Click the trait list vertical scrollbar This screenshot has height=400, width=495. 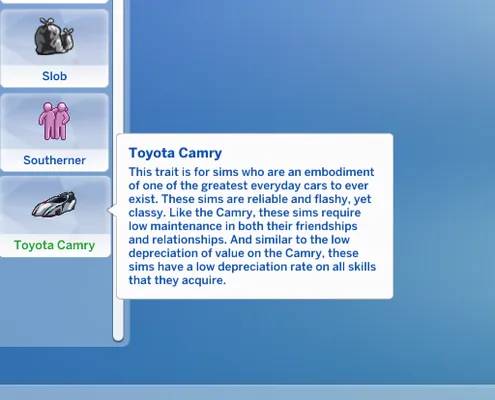click(x=118, y=170)
